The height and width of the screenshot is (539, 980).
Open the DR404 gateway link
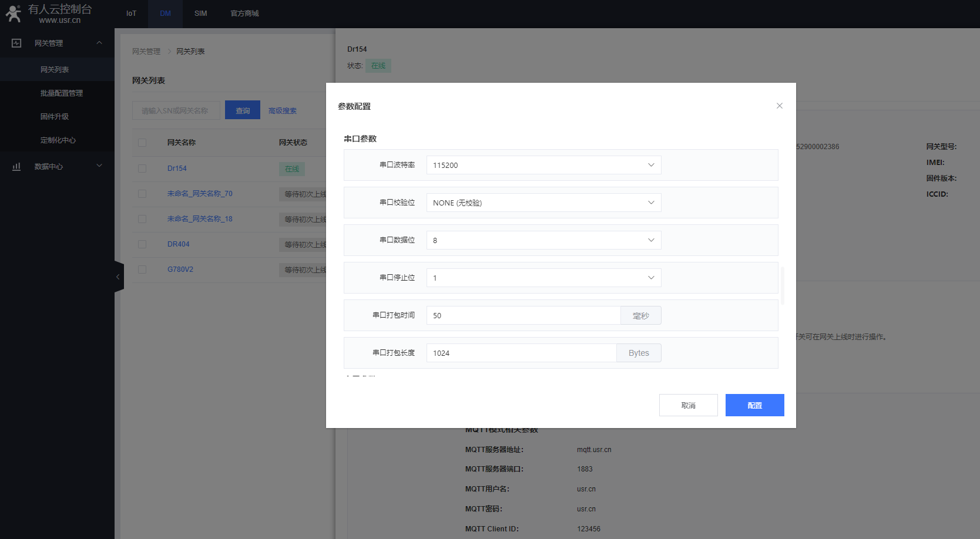(x=179, y=244)
